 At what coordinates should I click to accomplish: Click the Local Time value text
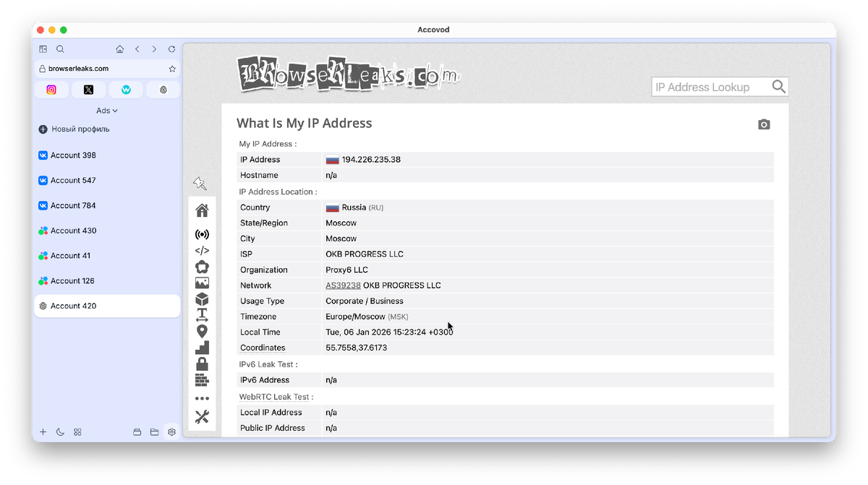click(x=389, y=332)
